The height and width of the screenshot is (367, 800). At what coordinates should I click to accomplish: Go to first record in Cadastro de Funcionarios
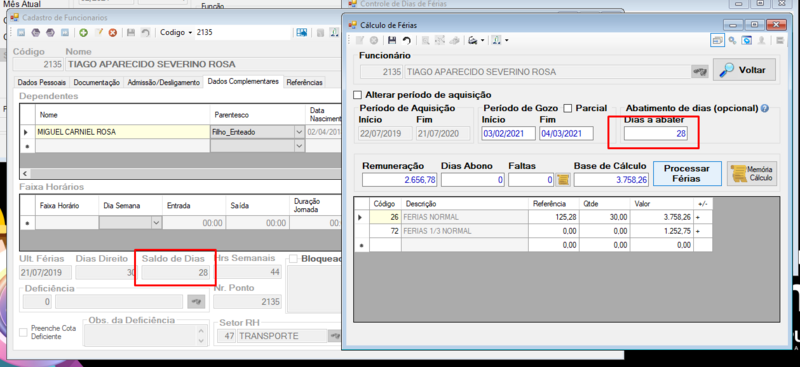tap(21, 32)
